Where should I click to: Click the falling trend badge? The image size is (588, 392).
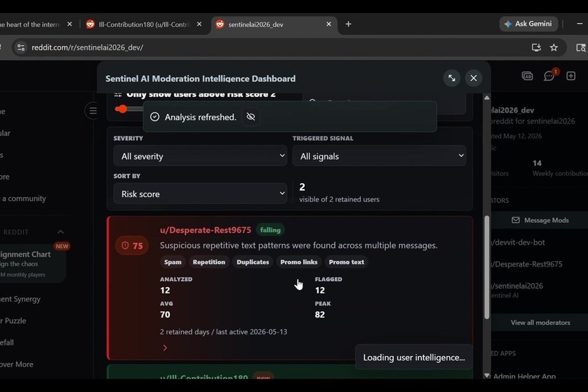[x=270, y=230]
